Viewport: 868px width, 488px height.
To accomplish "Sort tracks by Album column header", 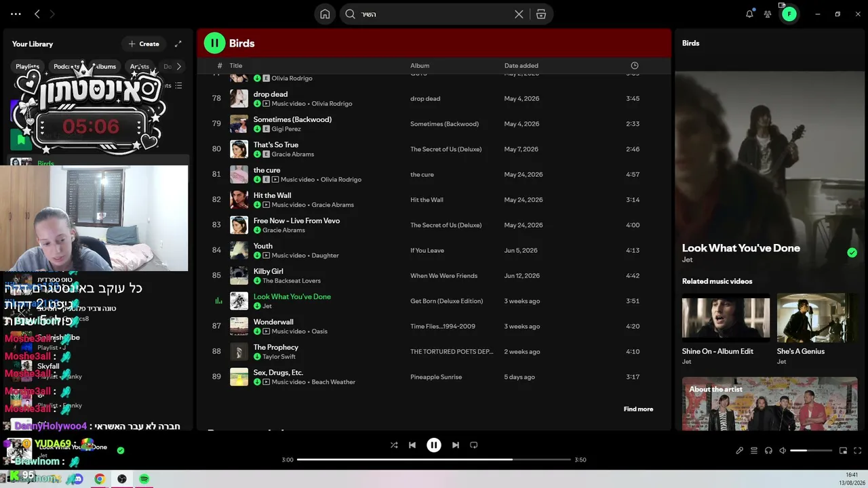I will [x=420, y=66].
